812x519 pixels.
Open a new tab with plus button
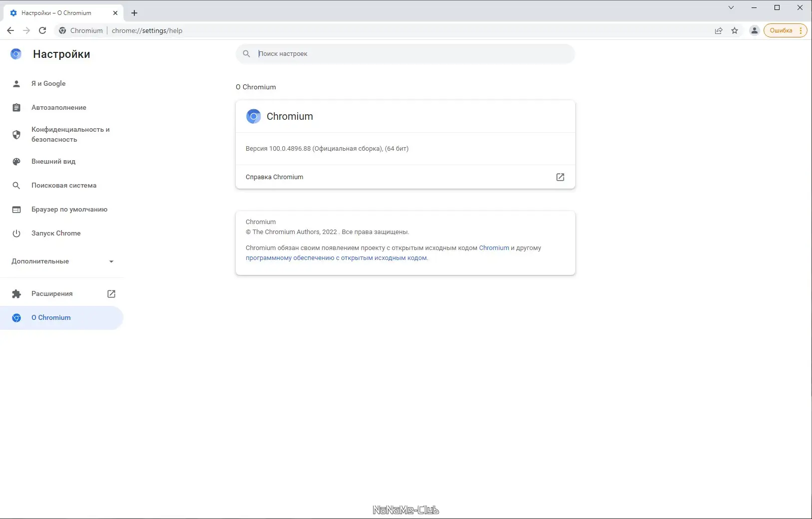(134, 13)
